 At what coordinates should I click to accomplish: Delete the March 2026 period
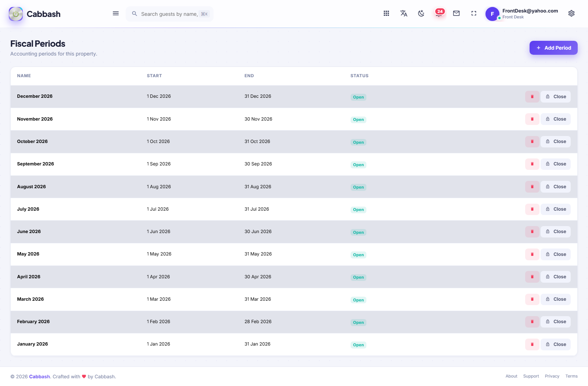pyautogui.click(x=532, y=299)
